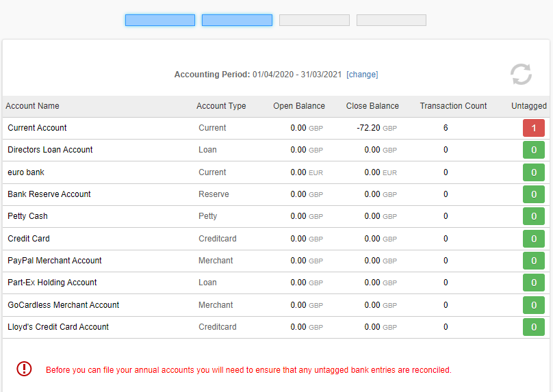Go to the fourth grey progress step
The image size is (553, 392).
pos(391,21)
